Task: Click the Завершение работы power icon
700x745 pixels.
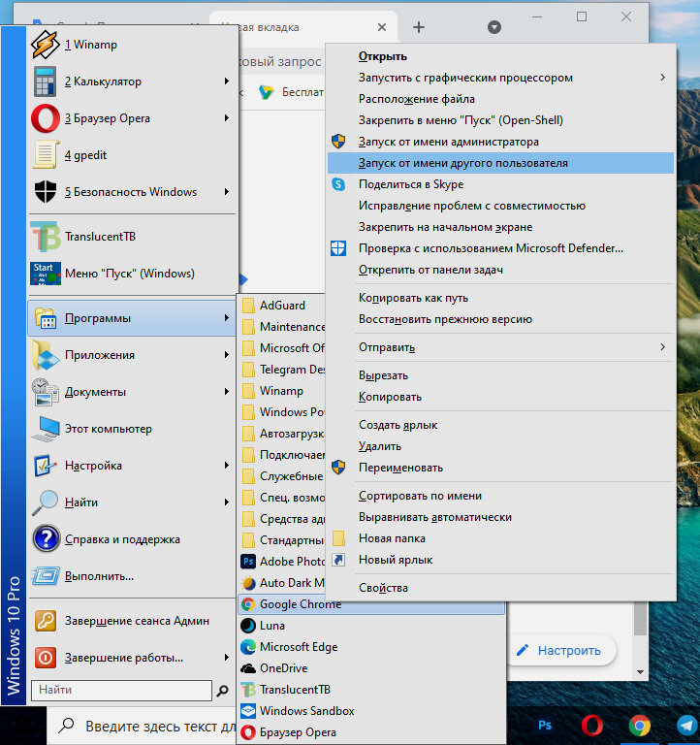Action: coord(46,658)
